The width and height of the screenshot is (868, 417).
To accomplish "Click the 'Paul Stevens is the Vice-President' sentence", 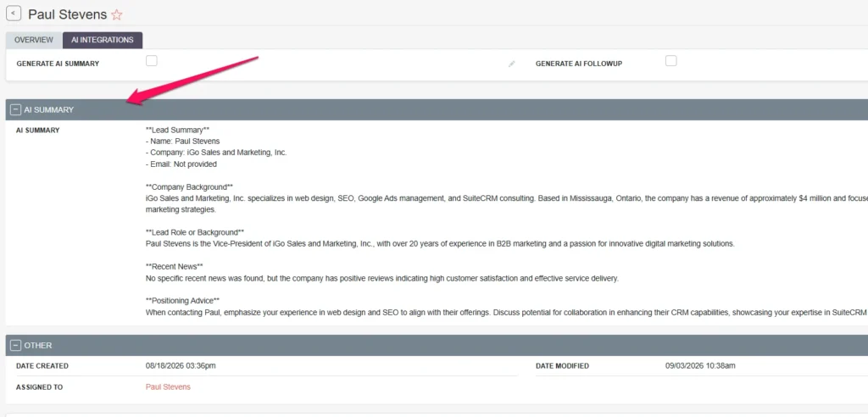I will [440, 243].
